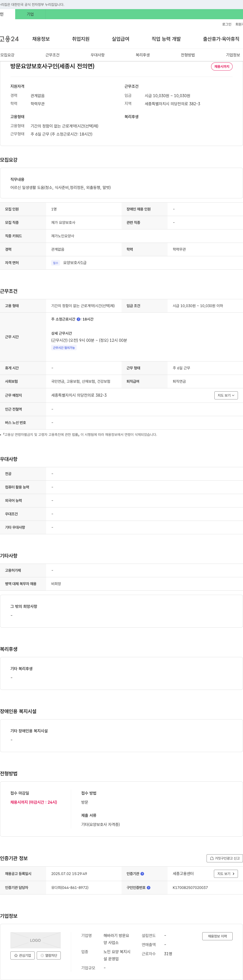Open the 취업지원 menu
Screen dimensions: 243x980
[81, 39]
